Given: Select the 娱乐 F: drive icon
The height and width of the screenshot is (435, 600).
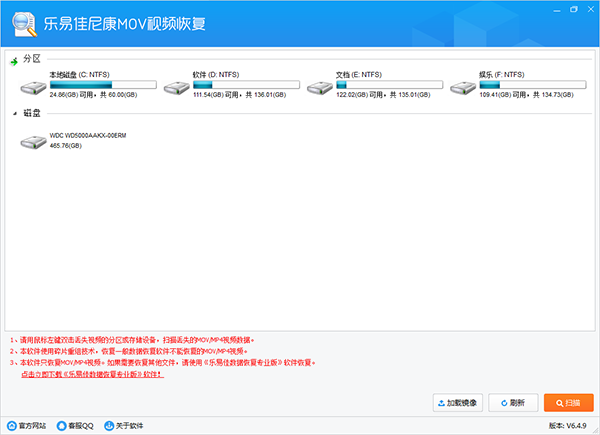Looking at the screenshot, I should coord(462,87).
